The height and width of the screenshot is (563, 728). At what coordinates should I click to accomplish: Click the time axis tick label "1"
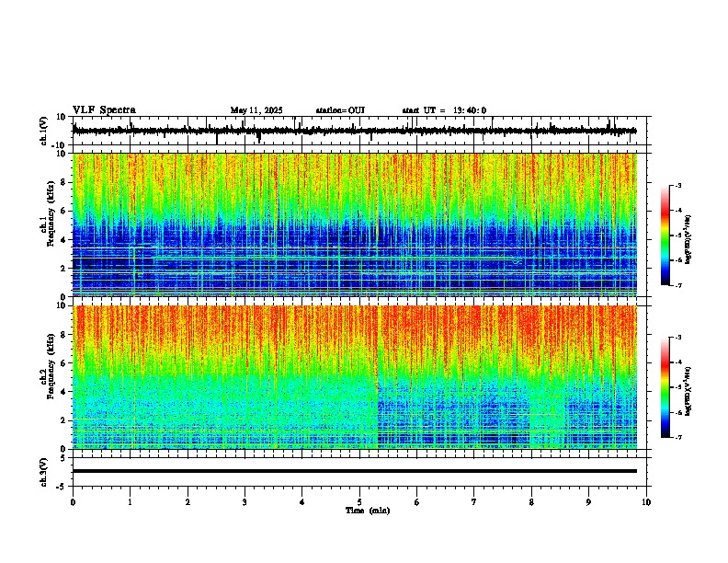point(130,502)
